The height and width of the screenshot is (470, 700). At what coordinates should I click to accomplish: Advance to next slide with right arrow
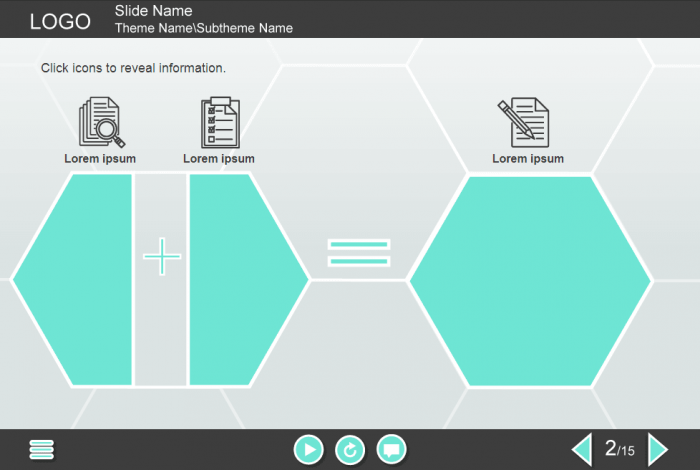(657, 450)
